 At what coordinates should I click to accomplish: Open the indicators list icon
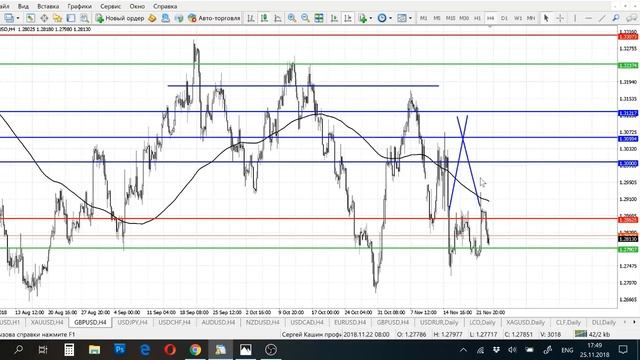(x=362, y=18)
